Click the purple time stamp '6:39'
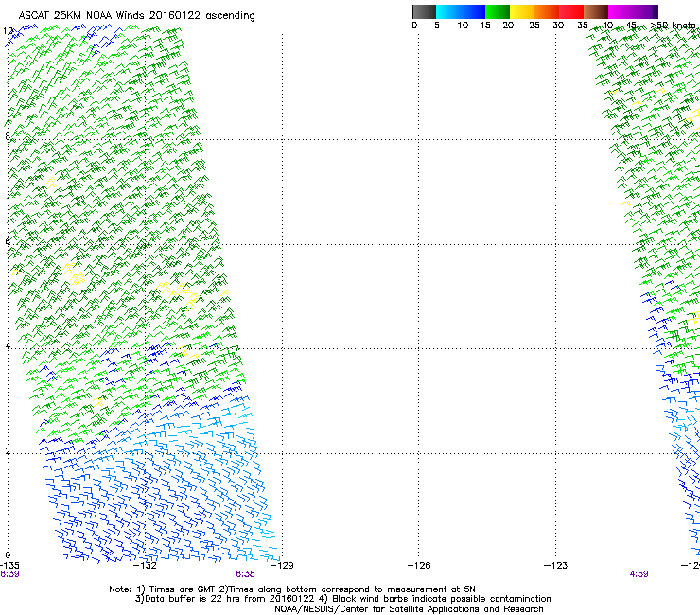Image resolution: width=700 pixels, height=615 pixels. pyautogui.click(x=9, y=574)
